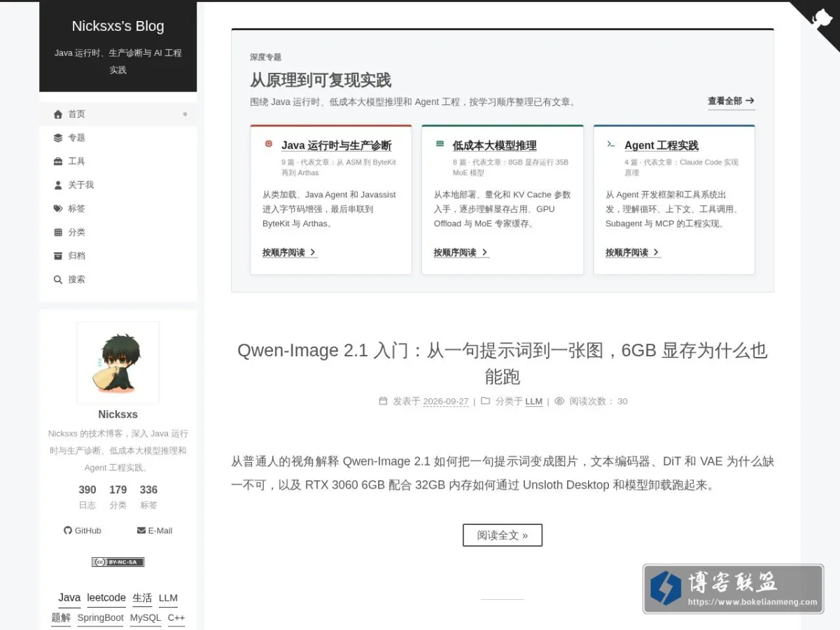Click 按顺序阅读 under Agent 工程实践 card
Image resolution: width=840 pixels, height=630 pixels.
click(633, 253)
